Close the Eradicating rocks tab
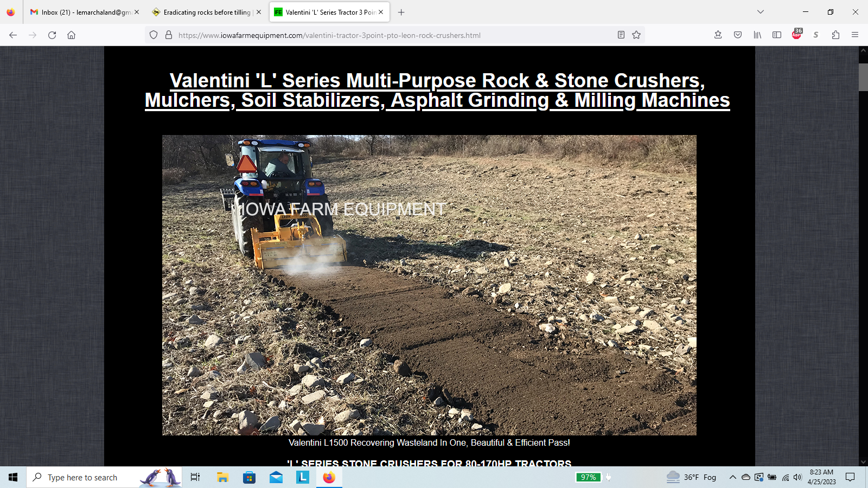868x488 pixels. pos(259,12)
